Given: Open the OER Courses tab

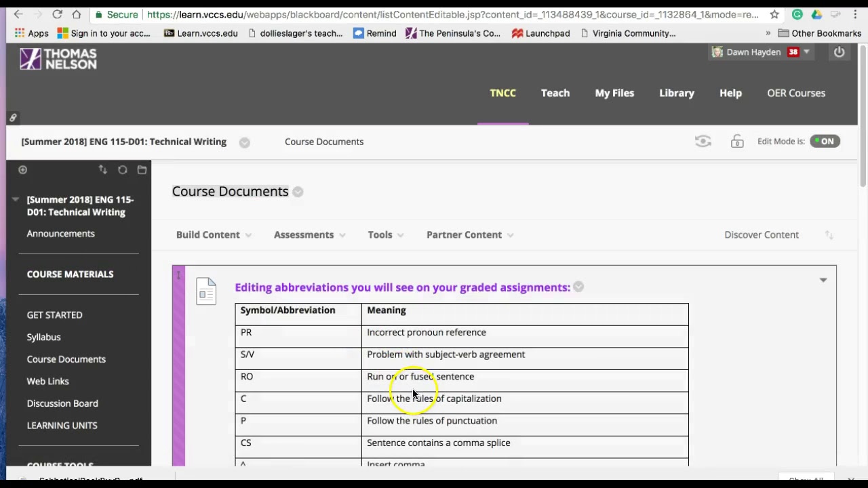Looking at the screenshot, I should tap(796, 93).
